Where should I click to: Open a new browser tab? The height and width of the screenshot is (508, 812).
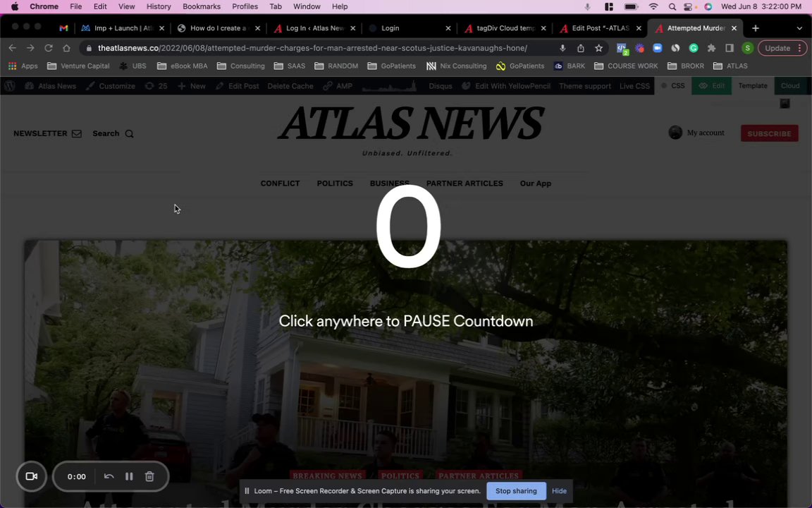[x=756, y=28]
